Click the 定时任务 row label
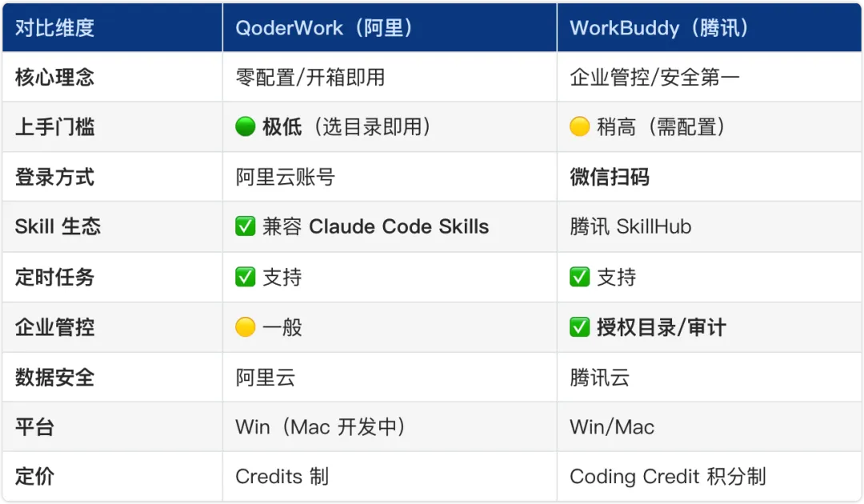This screenshot has width=864, height=504. click(x=54, y=277)
